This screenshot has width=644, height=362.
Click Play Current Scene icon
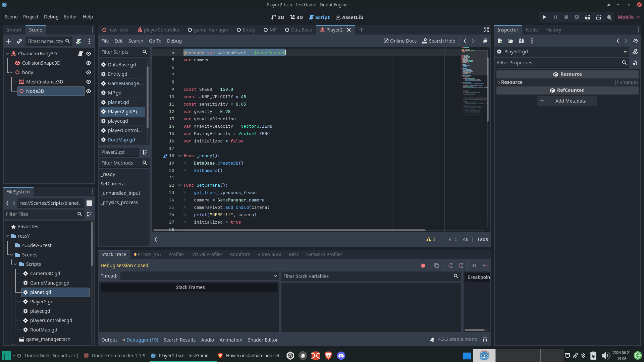click(x=587, y=17)
